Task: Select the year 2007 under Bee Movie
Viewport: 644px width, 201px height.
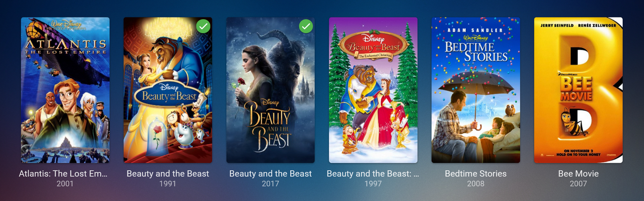Action: pyautogui.click(x=578, y=184)
